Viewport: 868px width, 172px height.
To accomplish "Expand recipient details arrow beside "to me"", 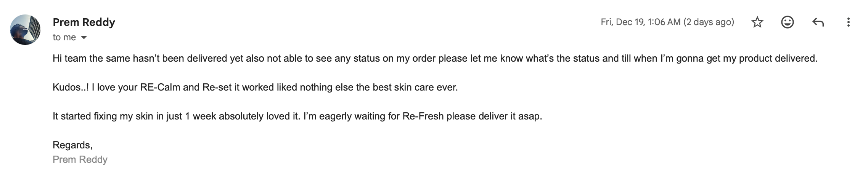I will click(x=84, y=38).
